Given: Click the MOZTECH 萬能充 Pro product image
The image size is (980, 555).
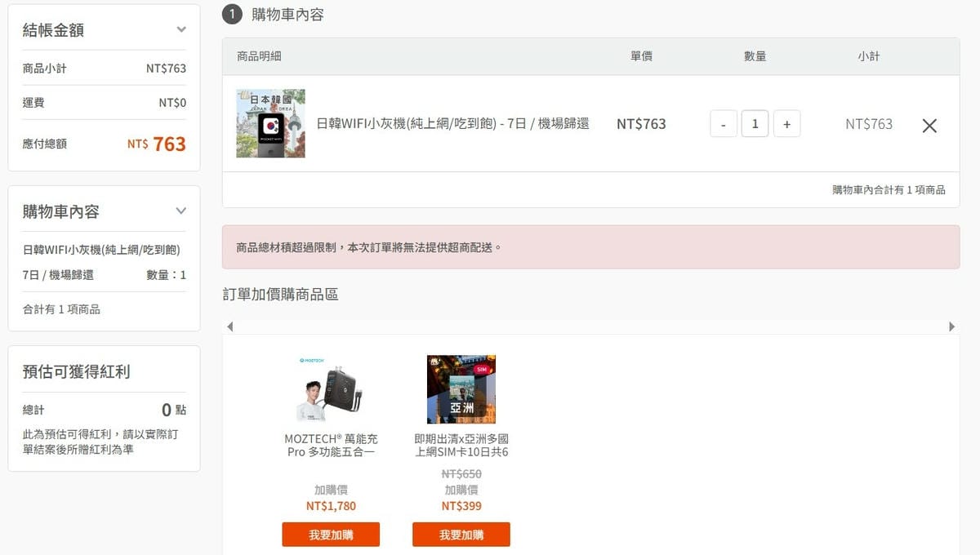Looking at the screenshot, I should [330, 389].
